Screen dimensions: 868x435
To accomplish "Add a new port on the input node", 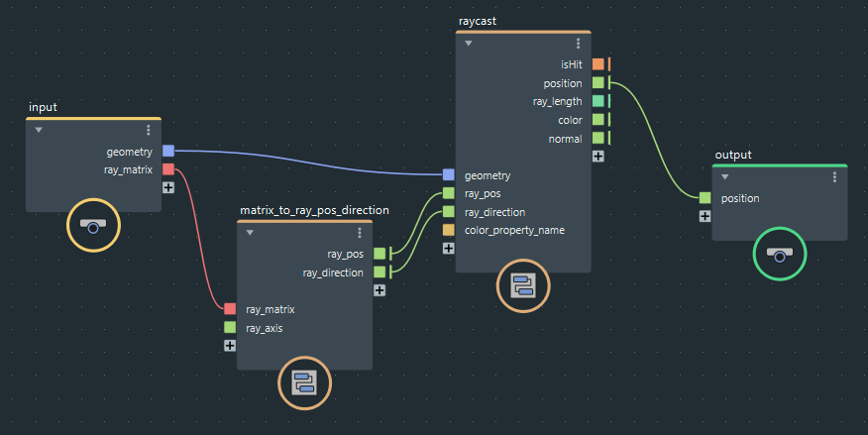I will 168,188.
